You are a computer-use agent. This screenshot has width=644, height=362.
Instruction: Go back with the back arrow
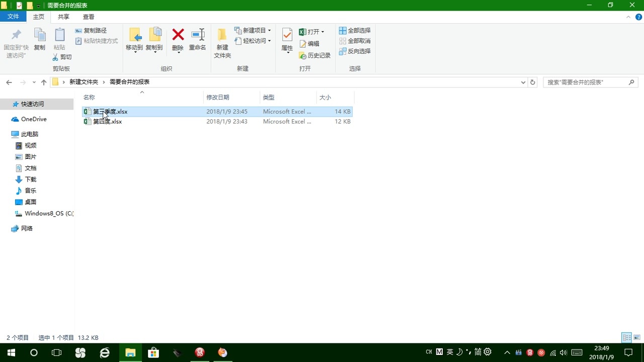pyautogui.click(x=9, y=82)
